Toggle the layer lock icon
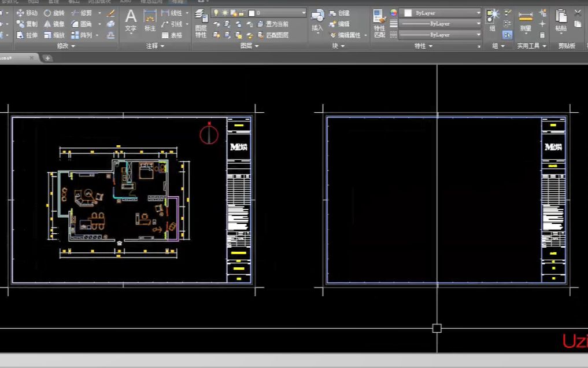The image size is (588, 368). (x=243, y=13)
